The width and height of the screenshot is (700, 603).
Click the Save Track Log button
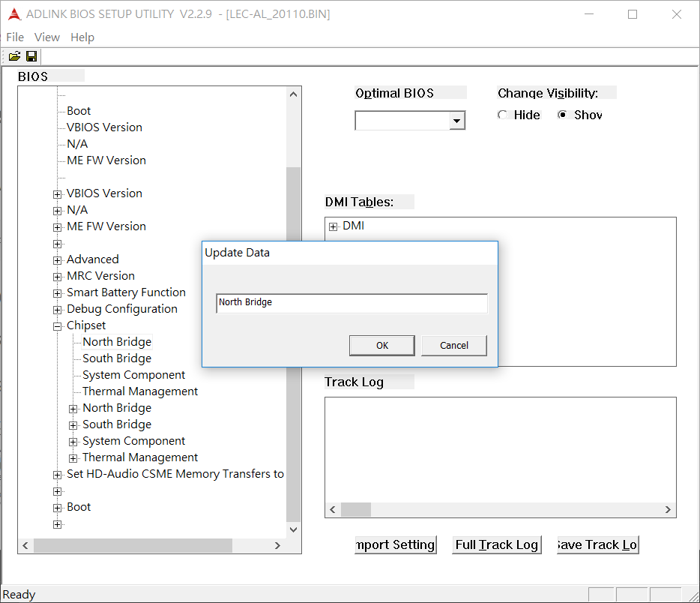click(x=598, y=544)
